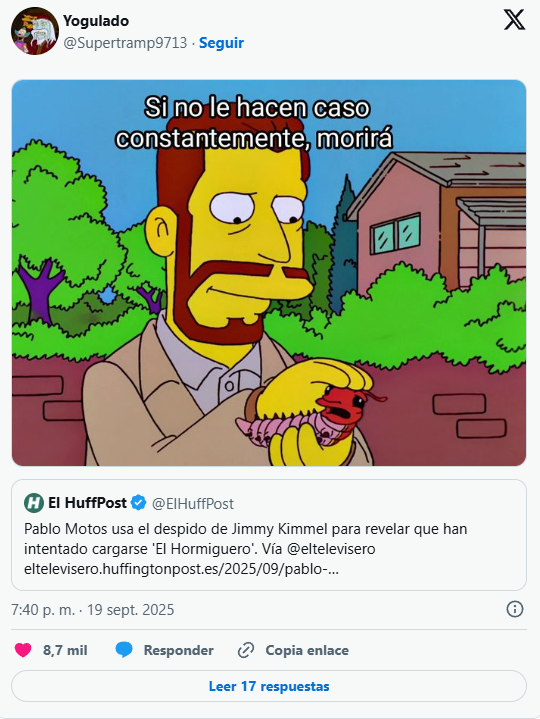The width and height of the screenshot is (540, 719).
Task: Click the Yogulado display name
Action: (x=96, y=21)
